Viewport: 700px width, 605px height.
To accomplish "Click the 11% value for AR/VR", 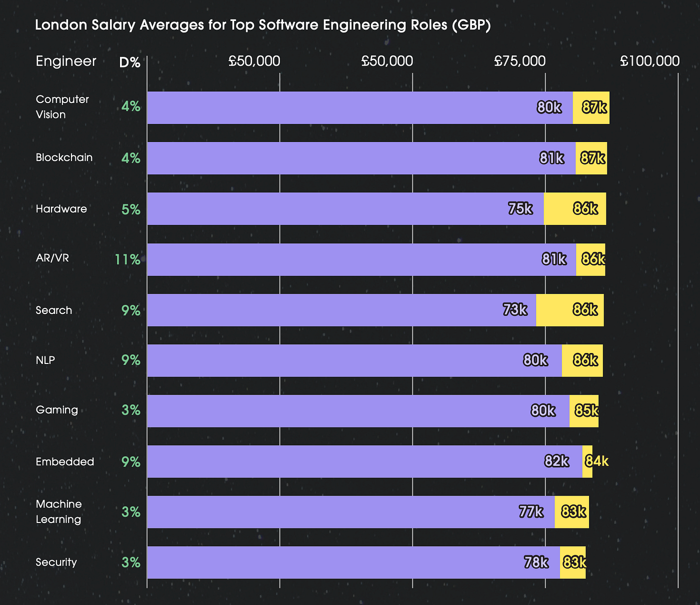I will pyautogui.click(x=127, y=259).
